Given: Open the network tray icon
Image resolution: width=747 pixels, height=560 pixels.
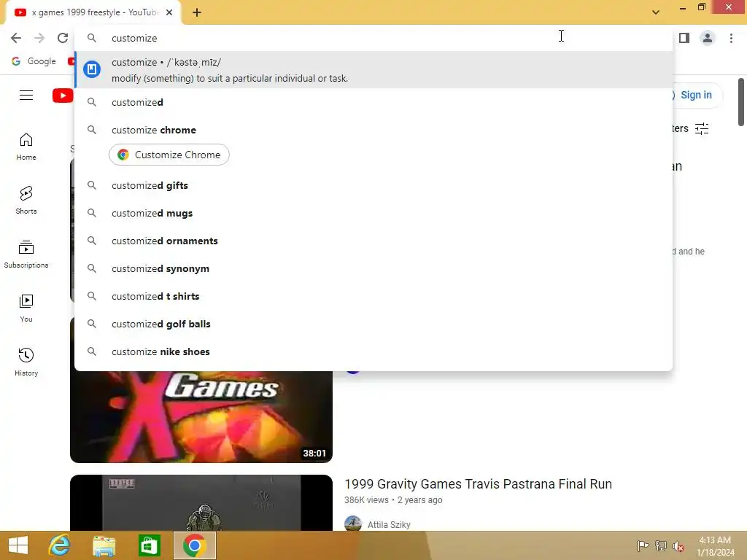Looking at the screenshot, I should point(660,545).
